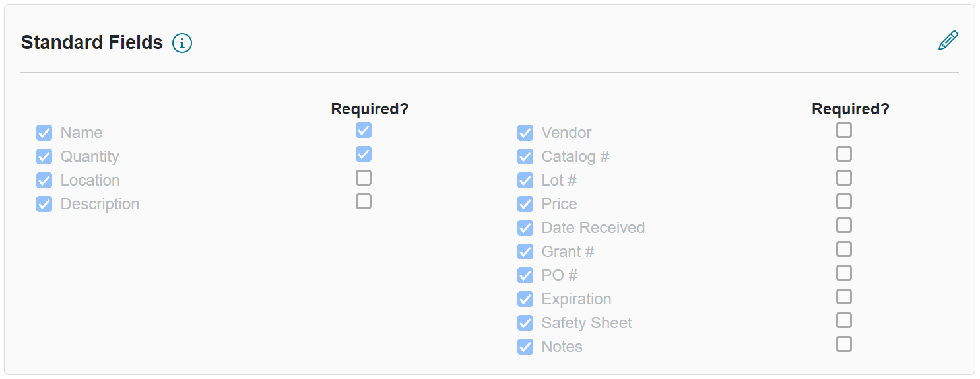
Task: Disable the Location field checkbox
Action: tap(44, 180)
